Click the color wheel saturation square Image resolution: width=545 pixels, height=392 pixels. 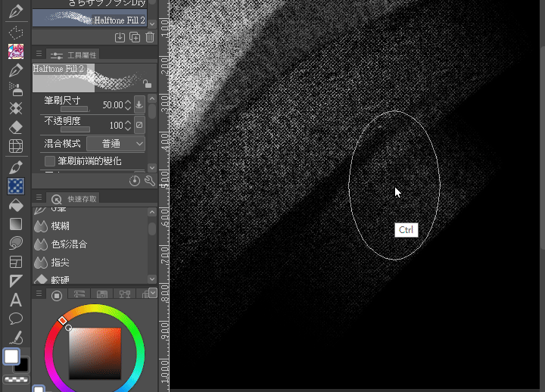point(95,353)
